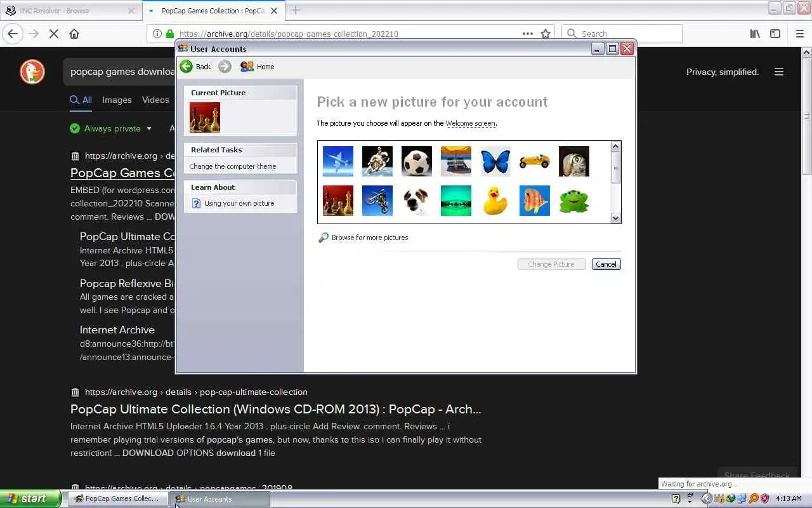Viewport: 812px width, 508px height.
Task: Choose the dirt bike picture
Action: [377, 201]
